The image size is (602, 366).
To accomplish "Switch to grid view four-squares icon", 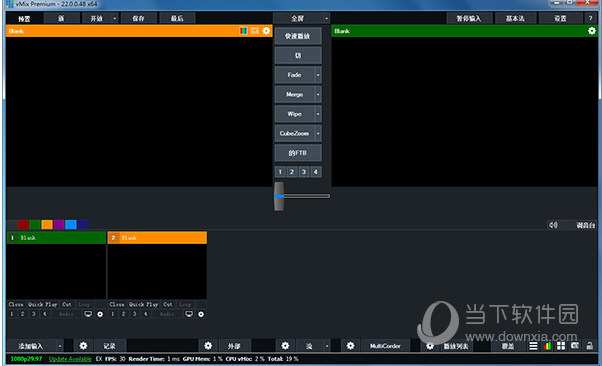I will tap(561, 346).
